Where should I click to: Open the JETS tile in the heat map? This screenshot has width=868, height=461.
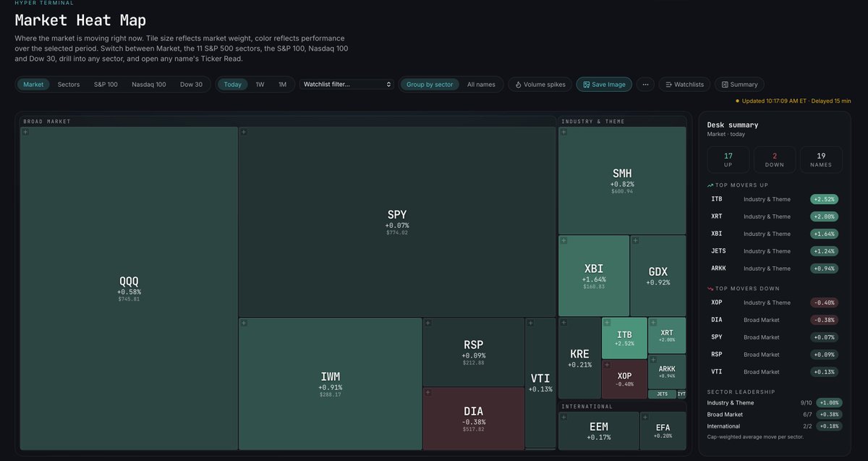pos(662,394)
